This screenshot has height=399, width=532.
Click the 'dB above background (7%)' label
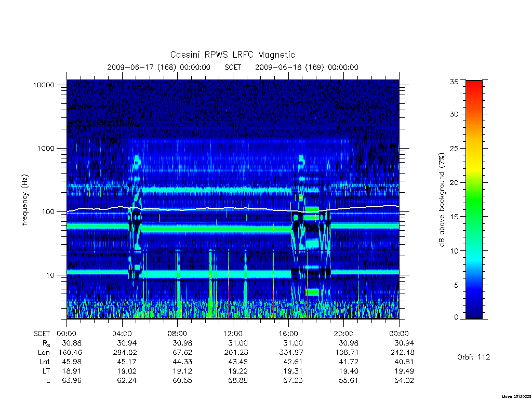[442, 200]
